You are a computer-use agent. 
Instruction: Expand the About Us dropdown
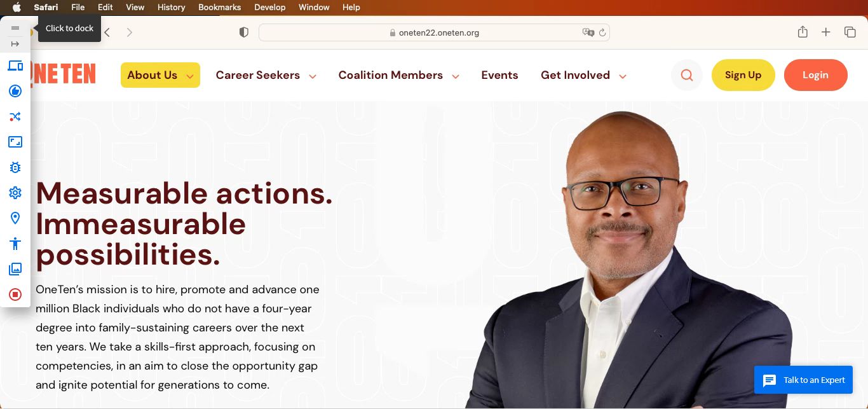(160, 75)
